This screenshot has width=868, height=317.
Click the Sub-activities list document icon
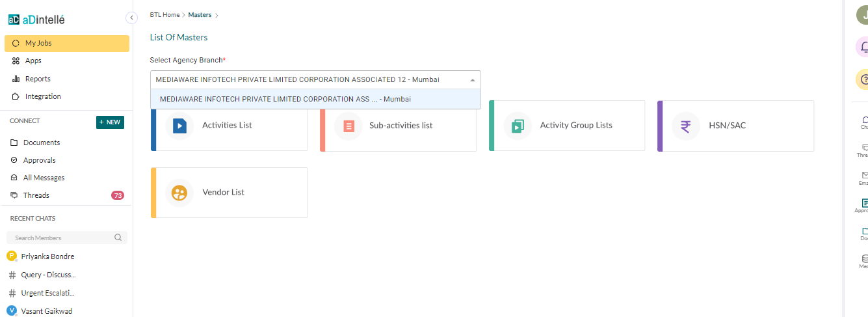pyautogui.click(x=349, y=126)
